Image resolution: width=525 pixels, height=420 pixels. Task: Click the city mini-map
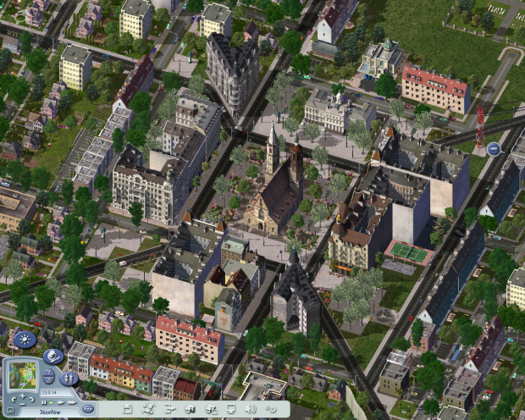pyautogui.click(x=22, y=375)
